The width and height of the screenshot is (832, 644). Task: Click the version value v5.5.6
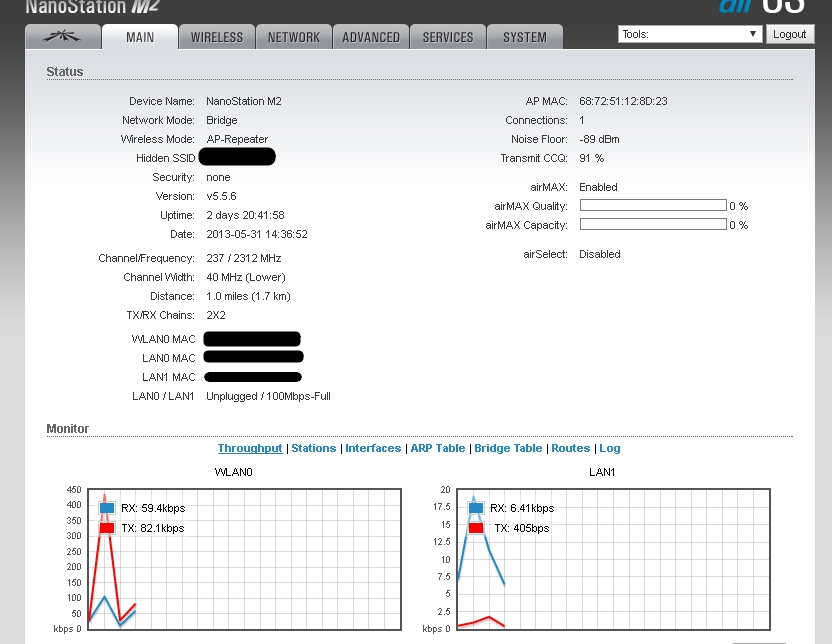click(221, 196)
